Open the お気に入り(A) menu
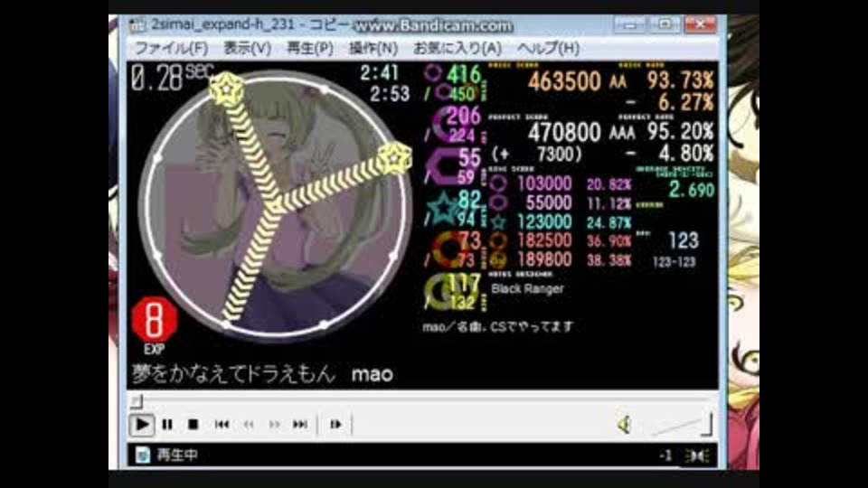The image size is (868, 488). (458, 48)
